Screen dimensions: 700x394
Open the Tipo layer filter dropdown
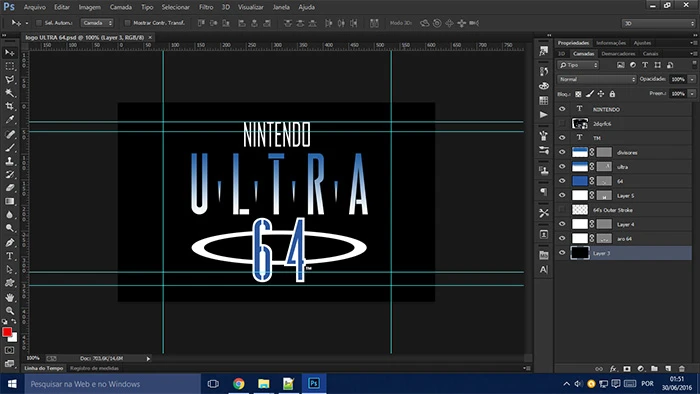[578, 65]
